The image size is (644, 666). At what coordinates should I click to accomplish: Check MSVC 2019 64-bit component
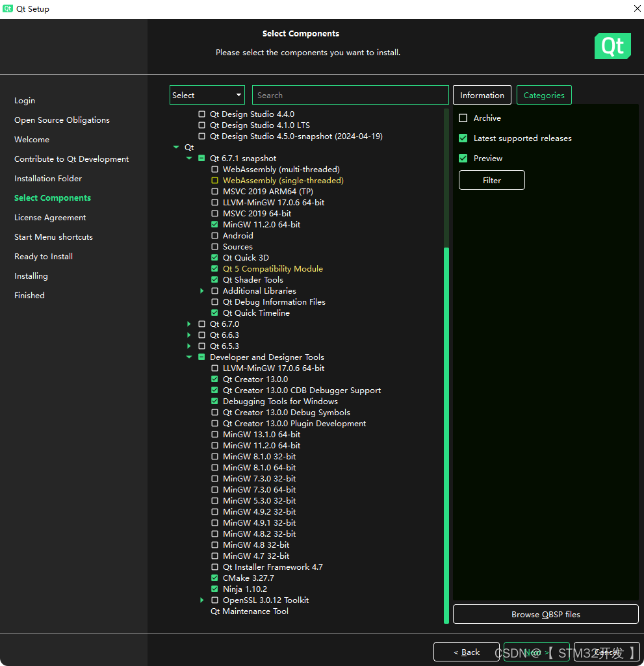(x=214, y=214)
